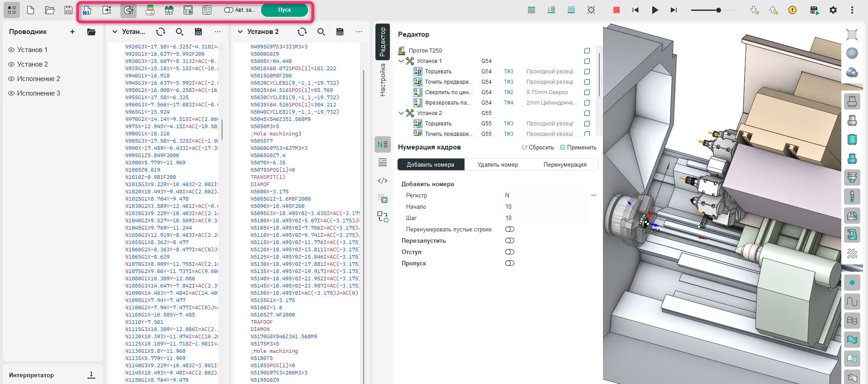868x384 pixels.
Task: Toggle Перенумеровать пустые строки switch
Action: 510,230
